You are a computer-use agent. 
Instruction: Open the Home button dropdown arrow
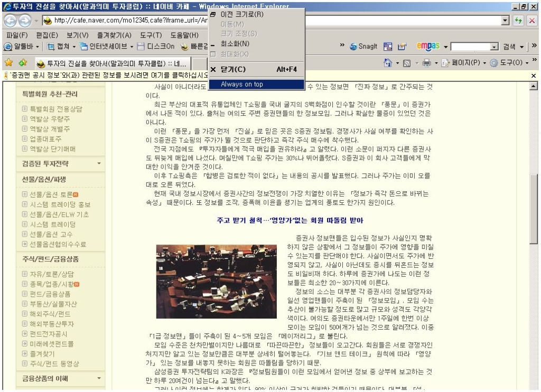point(397,63)
